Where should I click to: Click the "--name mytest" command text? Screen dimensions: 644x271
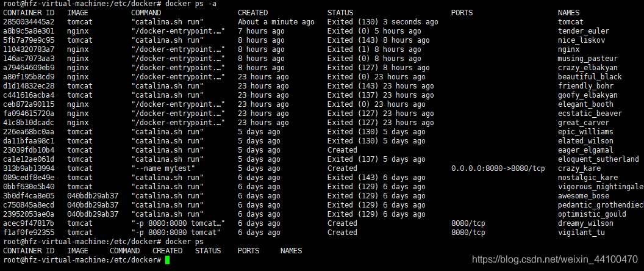point(163,168)
